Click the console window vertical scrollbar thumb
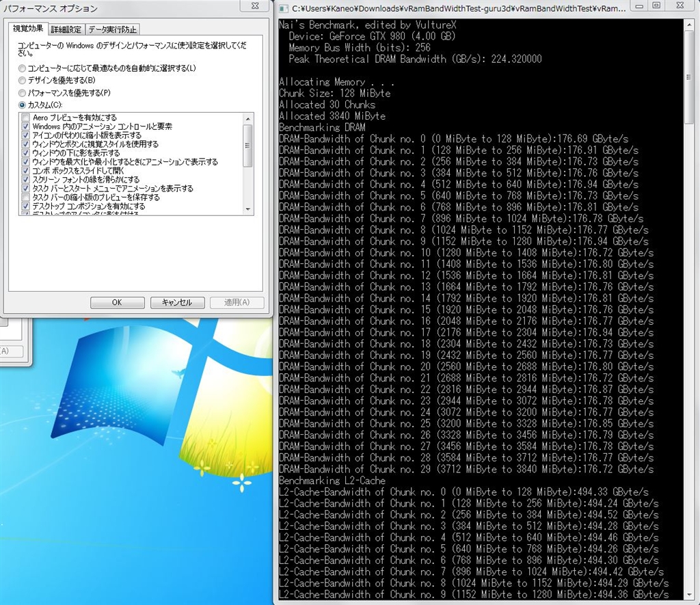Viewport: 700px width, 605px height. pos(689,77)
